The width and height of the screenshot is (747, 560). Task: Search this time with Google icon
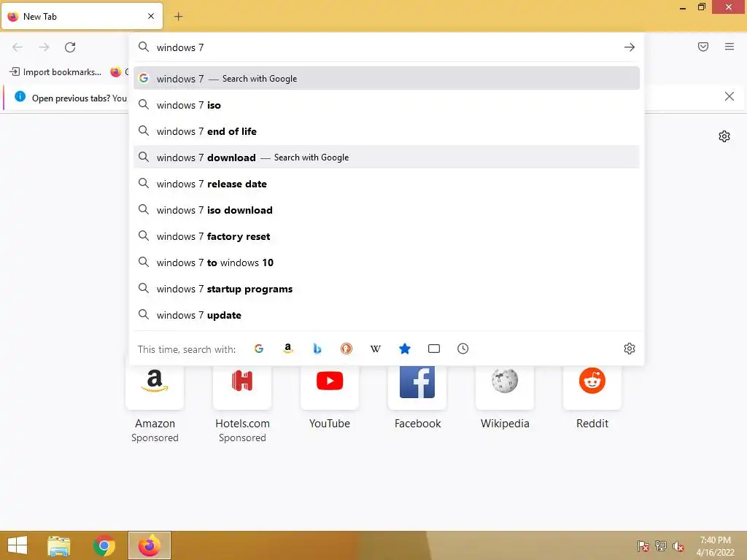click(x=259, y=349)
